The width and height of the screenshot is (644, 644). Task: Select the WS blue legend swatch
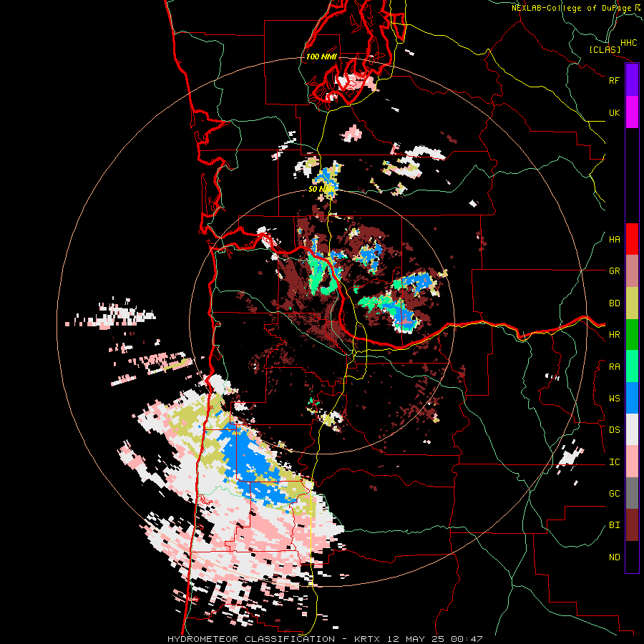pyautogui.click(x=632, y=398)
